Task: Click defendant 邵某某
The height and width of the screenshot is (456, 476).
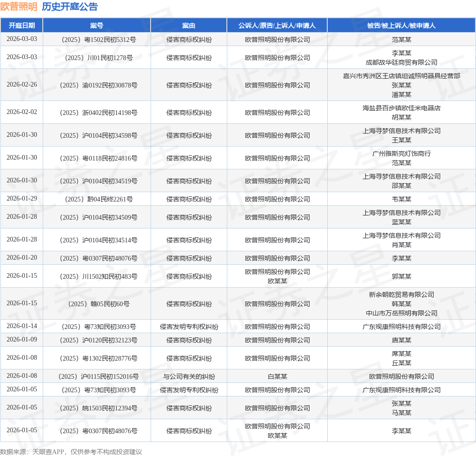Action: click(401, 186)
